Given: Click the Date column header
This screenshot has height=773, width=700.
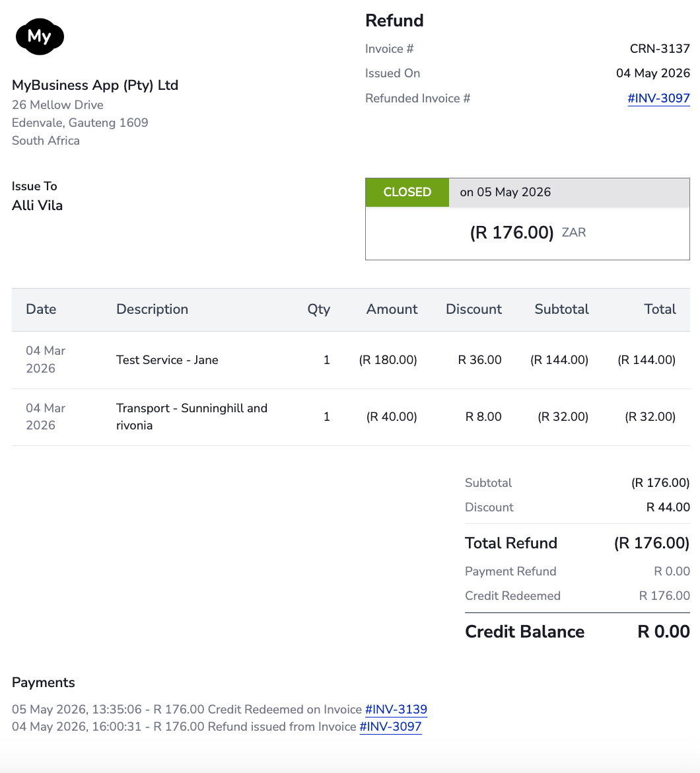Looking at the screenshot, I should pyautogui.click(x=41, y=309).
